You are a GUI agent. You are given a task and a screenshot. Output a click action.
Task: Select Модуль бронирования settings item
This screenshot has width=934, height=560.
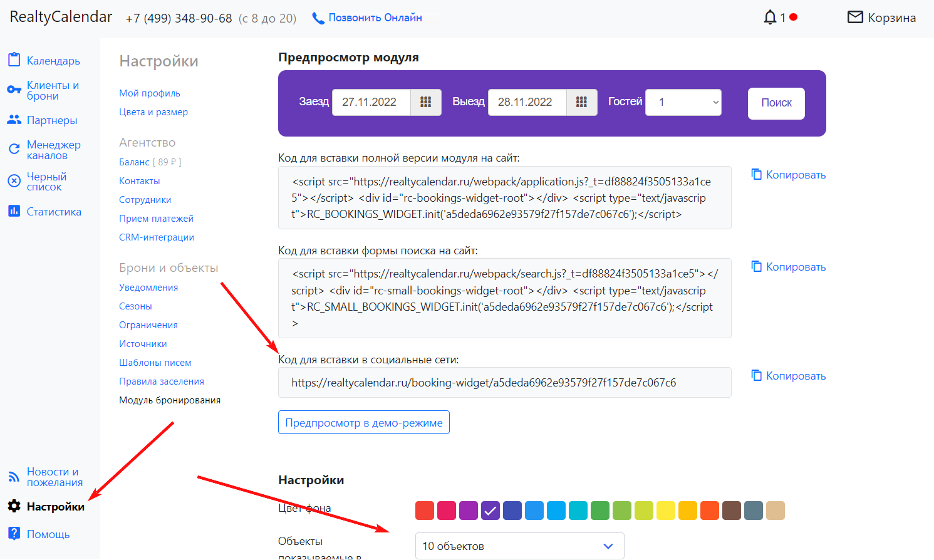point(170,400)
